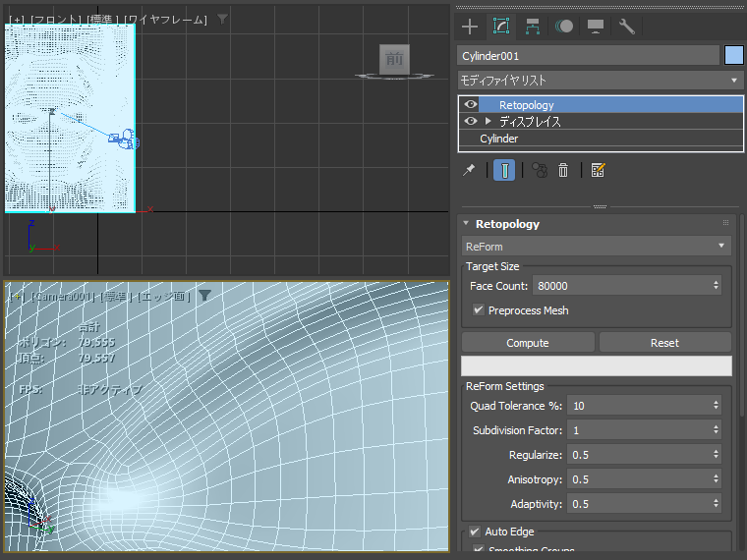Click the progress bar under Compute
Image resolution: width=747 pixels, height=560 pixels.
597,365
